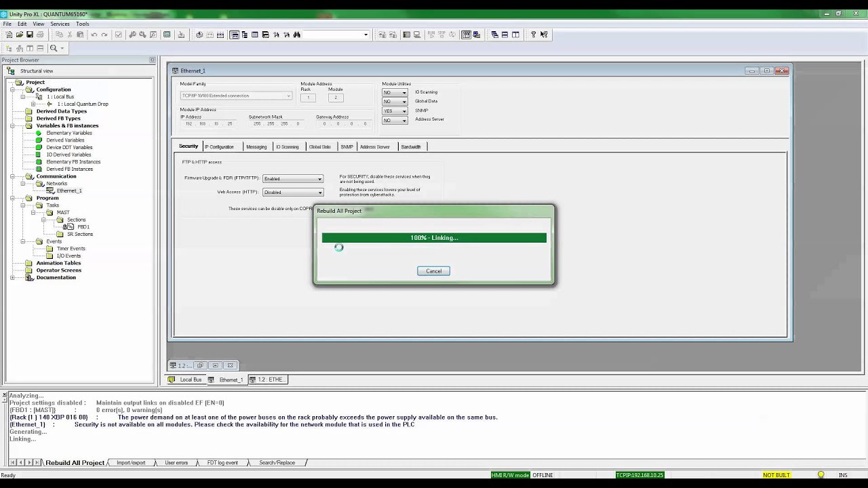Open the Tools menu
Screen dimensions: 868x488
(82, 24)
